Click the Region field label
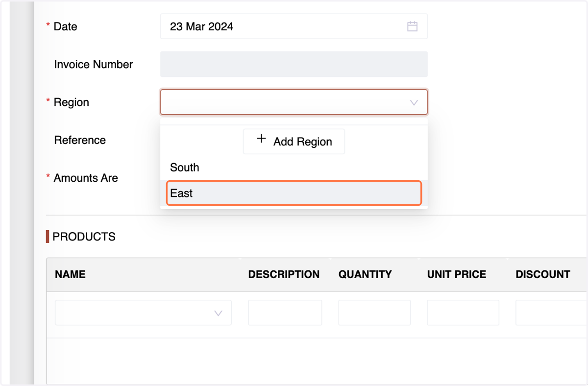This screenshot has width=588, height=386. point(72,102)
